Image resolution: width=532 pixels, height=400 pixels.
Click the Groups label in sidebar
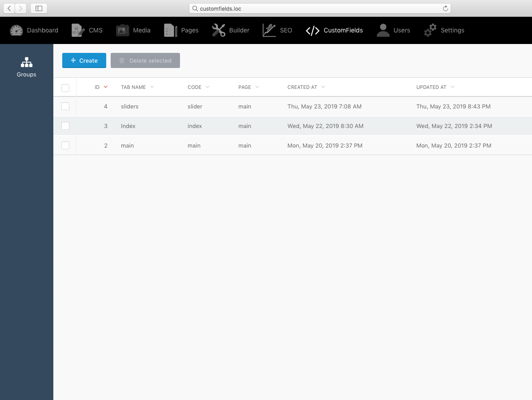27,74
